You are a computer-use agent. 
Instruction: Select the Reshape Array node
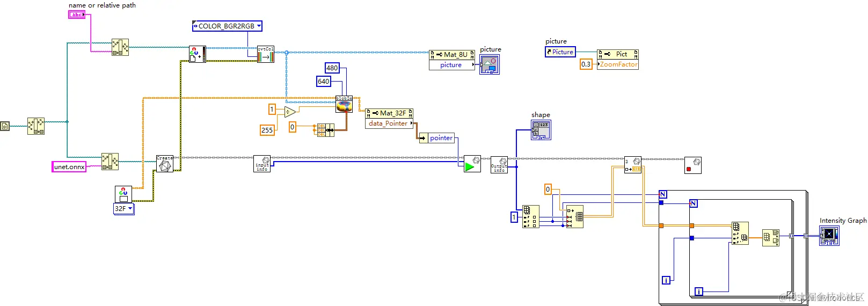(x=575, y=217)
